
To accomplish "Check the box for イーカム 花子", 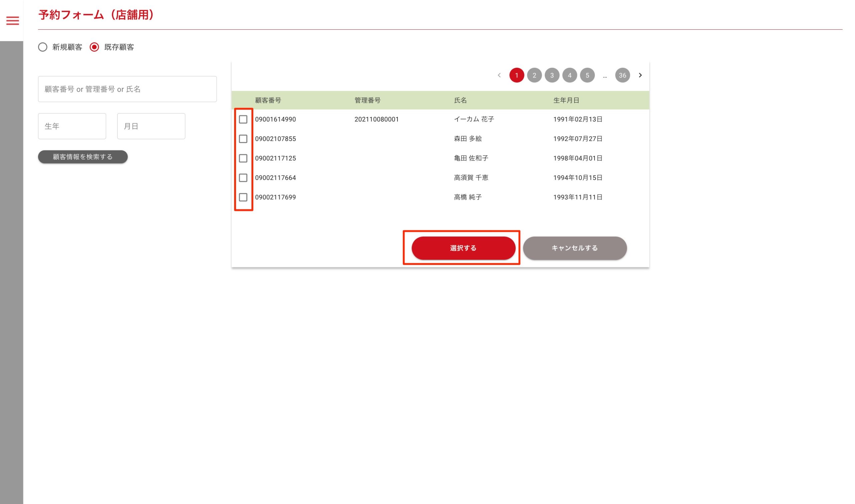I will [x=243, y=119].
